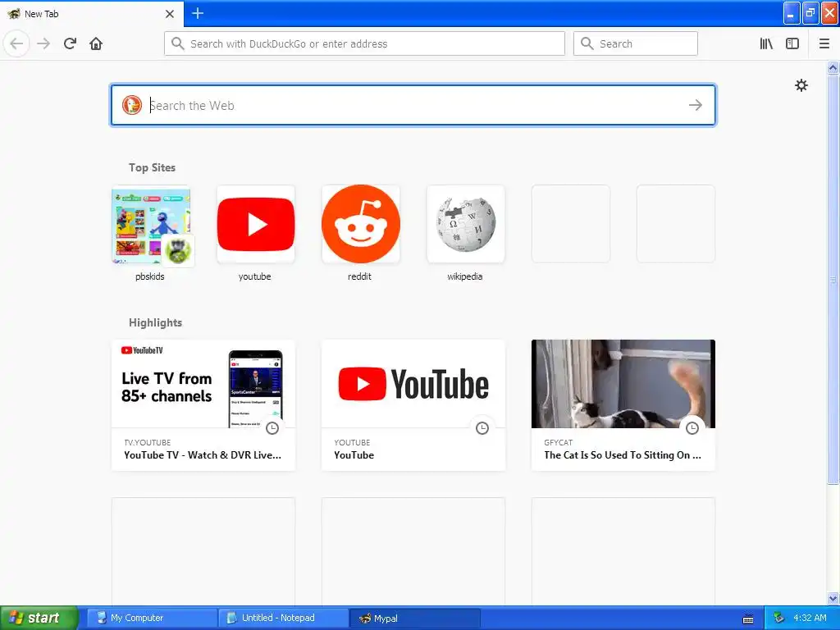Click the history clock on YouTube TV card

272,428
